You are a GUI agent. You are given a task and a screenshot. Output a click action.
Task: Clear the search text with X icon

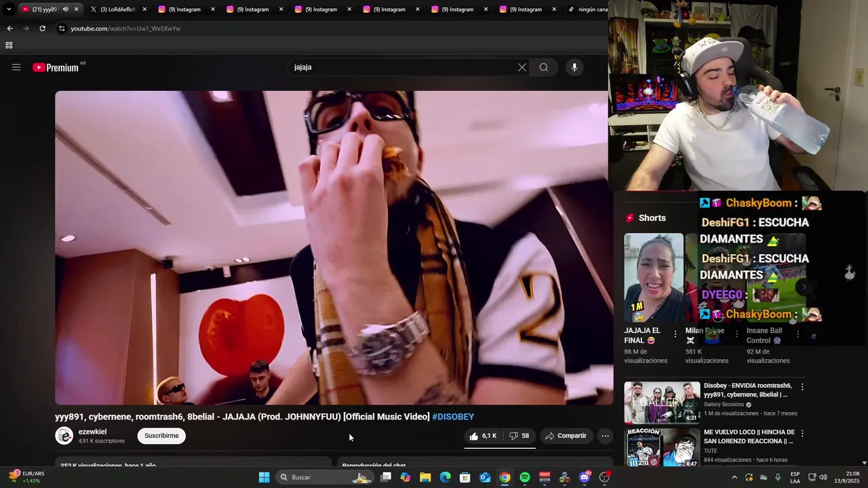(522, 67)
